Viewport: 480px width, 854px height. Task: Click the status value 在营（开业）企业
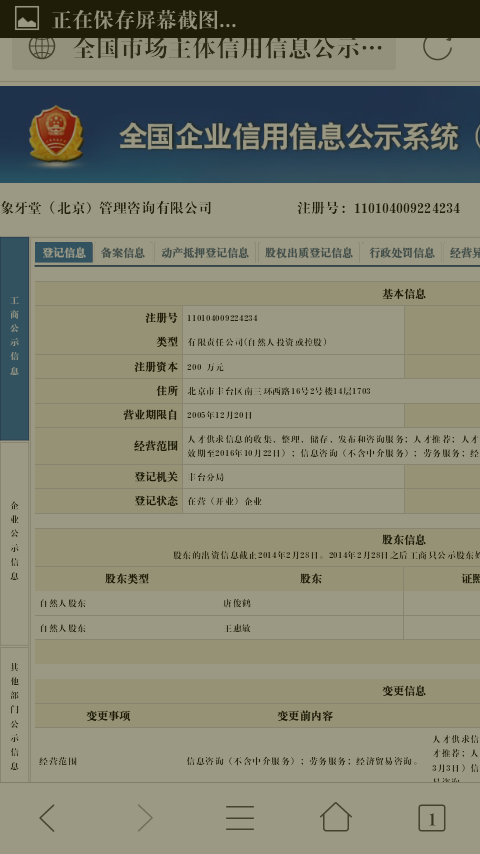tap(224, 502)
